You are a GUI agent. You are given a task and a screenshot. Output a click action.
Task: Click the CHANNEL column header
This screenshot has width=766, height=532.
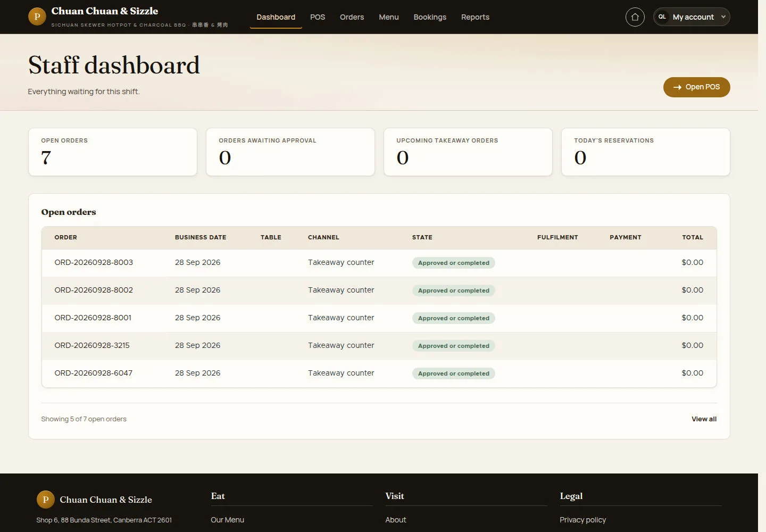click(x=323, y=237)
